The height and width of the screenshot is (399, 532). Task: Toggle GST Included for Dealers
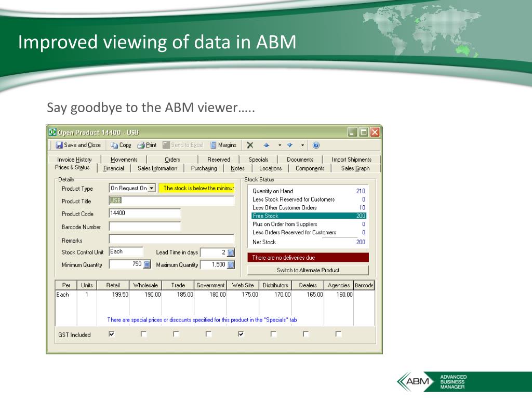tap(305, 334)
